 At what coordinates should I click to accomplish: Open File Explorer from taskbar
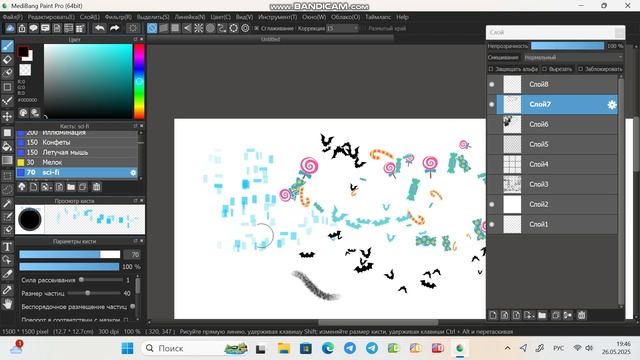284,348
